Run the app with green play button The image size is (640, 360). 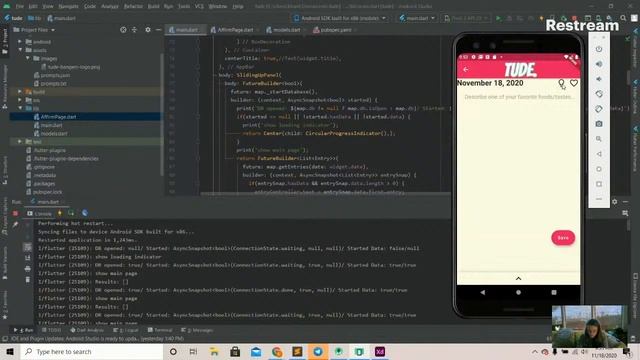498,18
